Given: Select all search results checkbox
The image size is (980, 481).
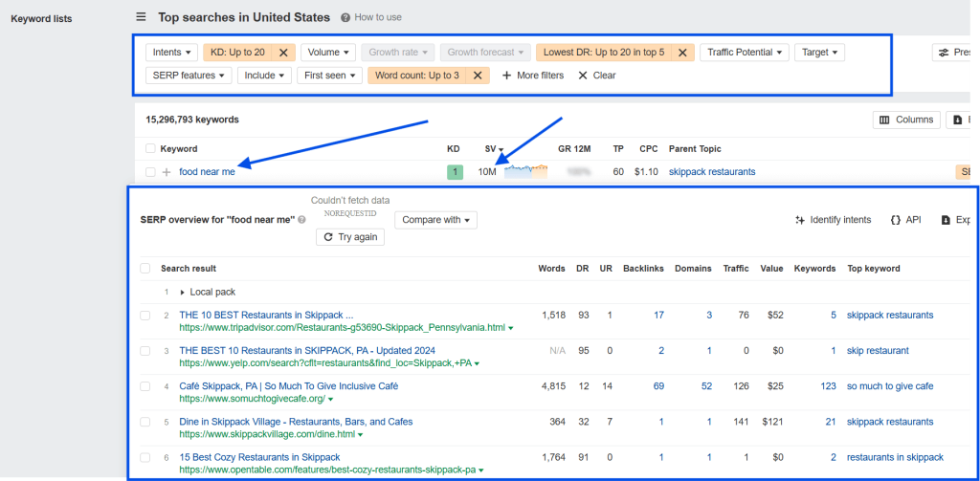Looking at the screenshot, I should pos(145,268).
